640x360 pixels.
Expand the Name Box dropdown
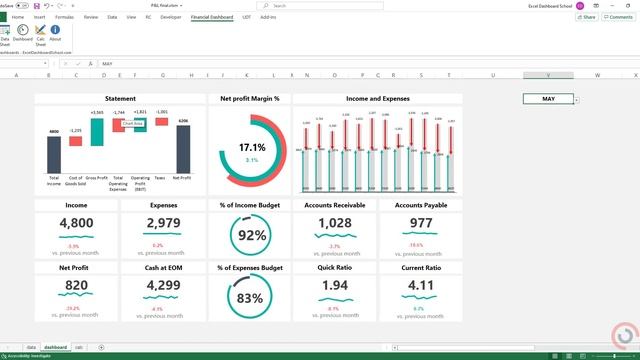point(45,64)
